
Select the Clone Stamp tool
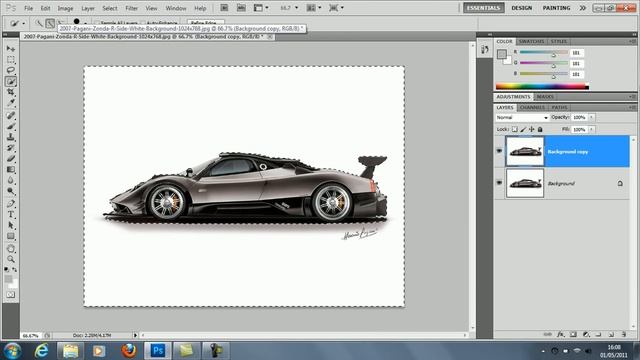11,137
